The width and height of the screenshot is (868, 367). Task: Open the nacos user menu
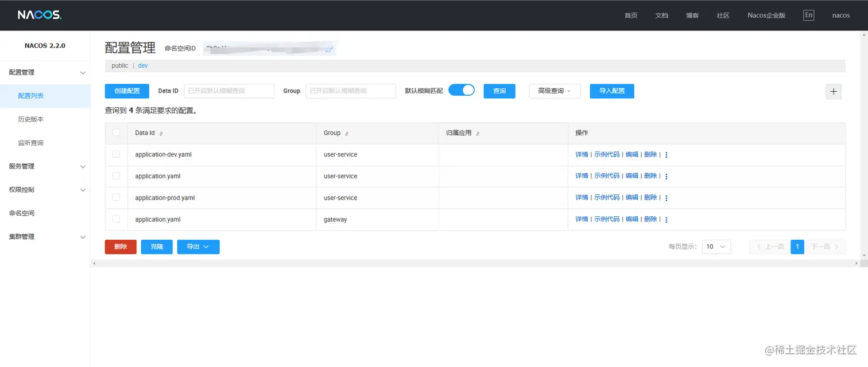point(841,15)
